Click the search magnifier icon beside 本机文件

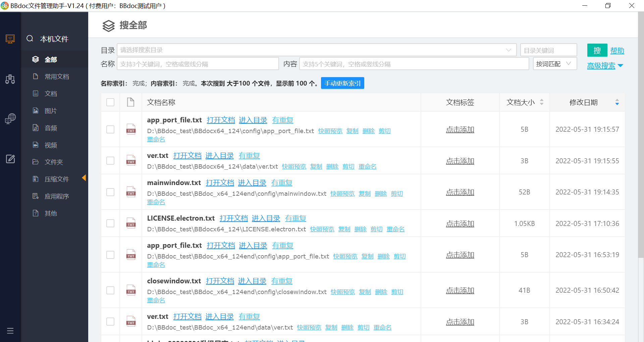(30, 39)
